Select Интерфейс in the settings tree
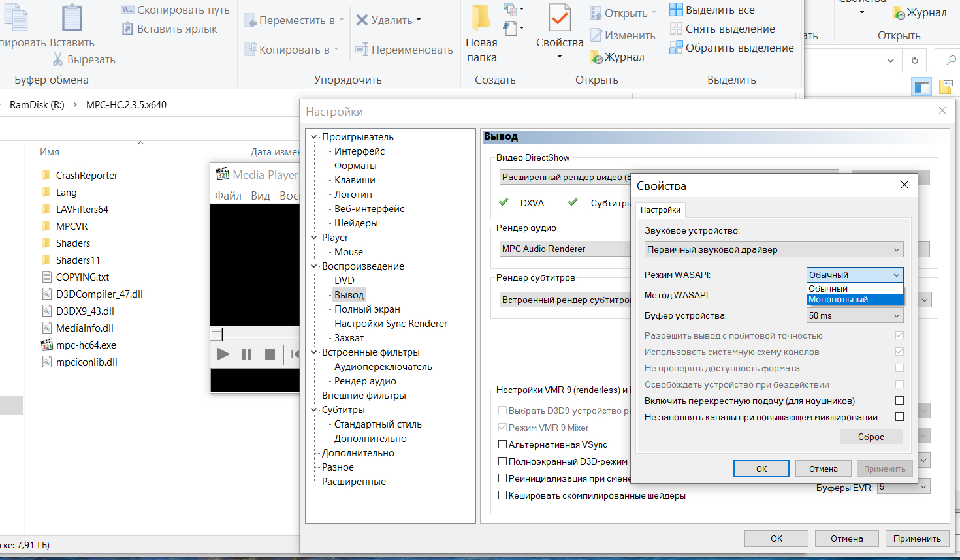Image resolution: width=960 pixels, height=560 pixels. pyautogui.click(x=359, y=151)
